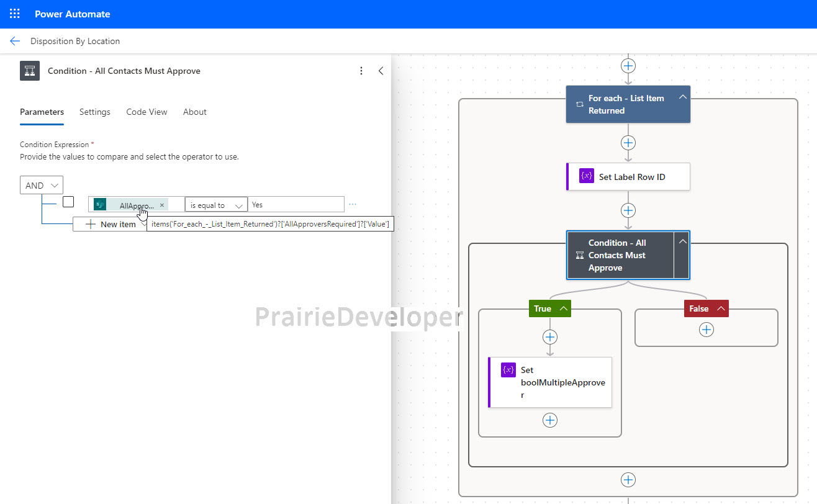This screenshot has height=504, width=817.
Task: Open the condition's three-dot more menu
Action: click(361, 71)
